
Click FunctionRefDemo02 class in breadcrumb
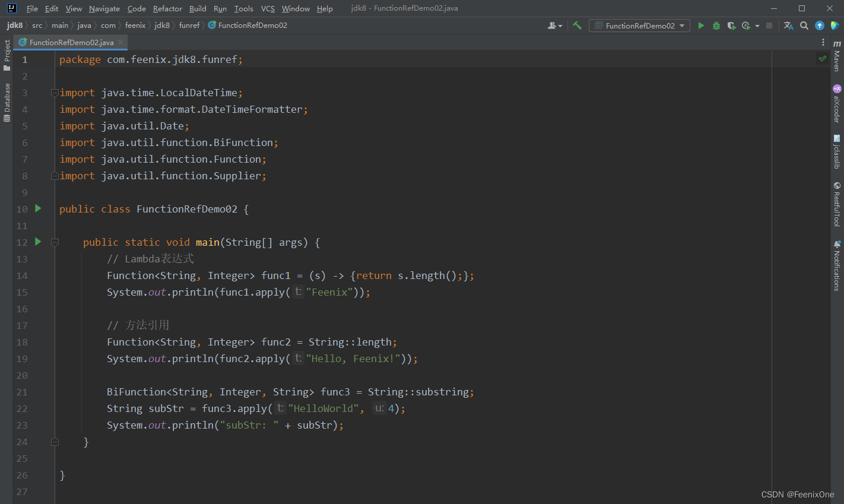(x=248, y=26)
